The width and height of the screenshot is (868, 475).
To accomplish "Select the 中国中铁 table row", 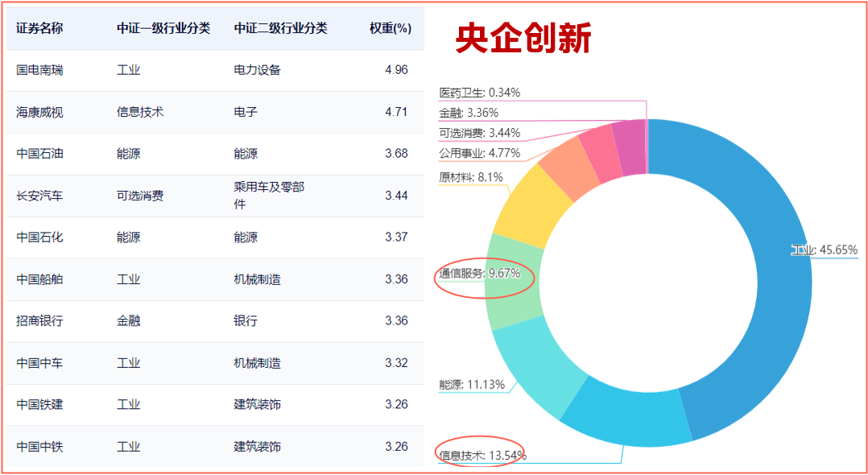I will pyautogui.click(x=39, y=447).
